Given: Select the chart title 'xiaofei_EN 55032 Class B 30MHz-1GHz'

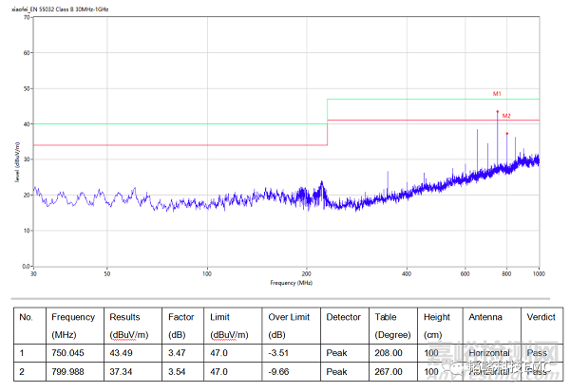Looking at the screenshot, I should [x=60, y=9].
